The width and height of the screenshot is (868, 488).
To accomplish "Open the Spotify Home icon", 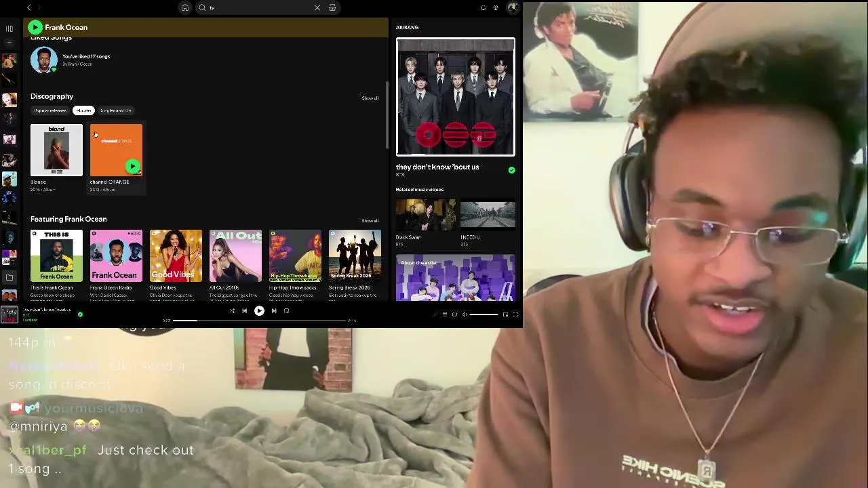I will [x=185, y=7].
